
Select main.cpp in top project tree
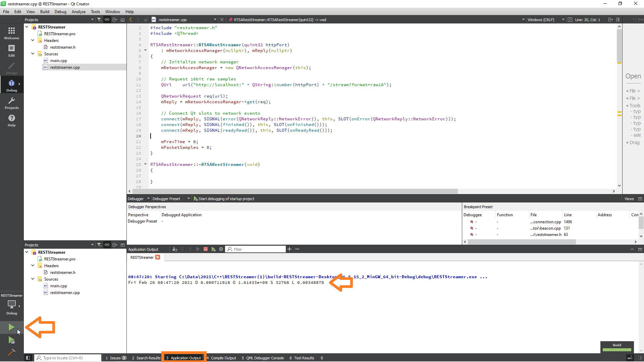[x=59, y=60]
